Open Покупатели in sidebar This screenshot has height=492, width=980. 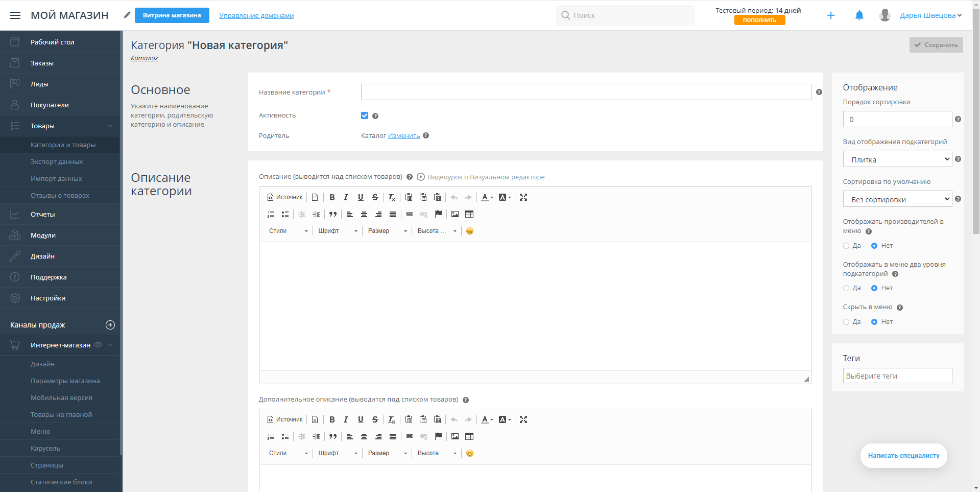point(60,105)
